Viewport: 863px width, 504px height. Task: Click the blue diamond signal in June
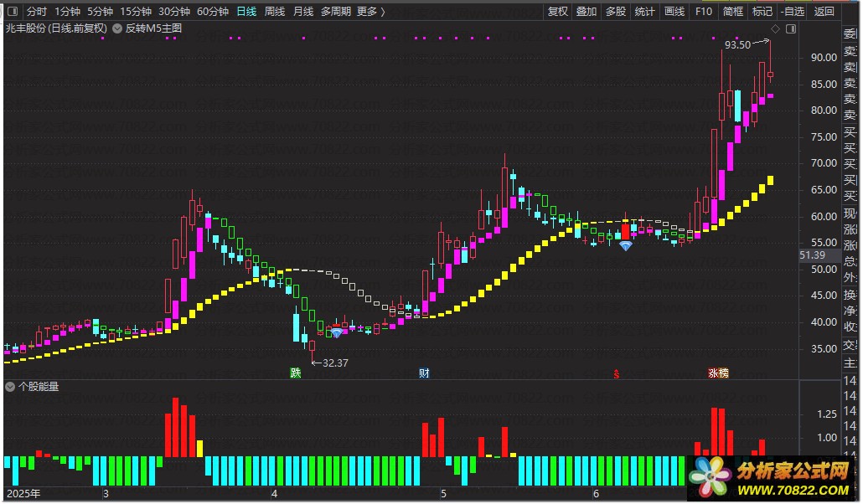pyautogui.click(x=626, y=246)
